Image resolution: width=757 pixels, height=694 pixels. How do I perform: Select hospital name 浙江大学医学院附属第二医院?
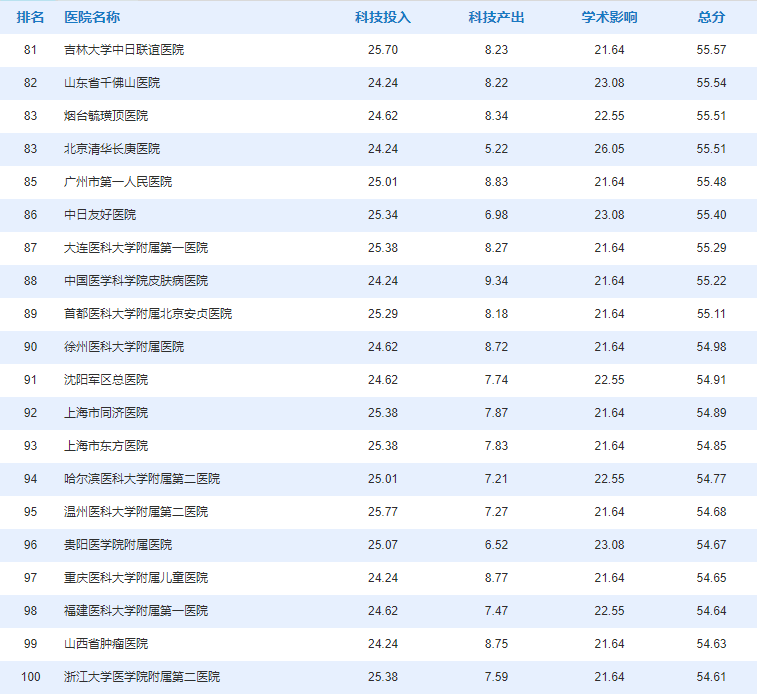(x=142, y=677)
